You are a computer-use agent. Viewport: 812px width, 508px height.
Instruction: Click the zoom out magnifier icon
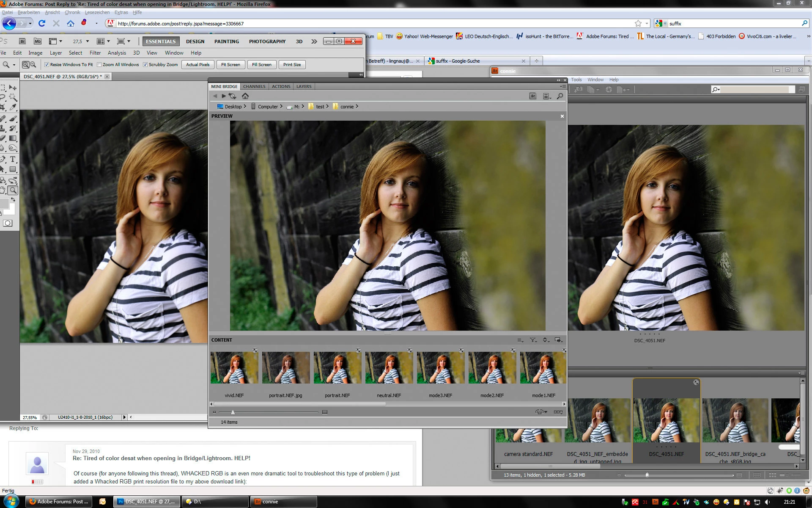[x=33, y=65]
